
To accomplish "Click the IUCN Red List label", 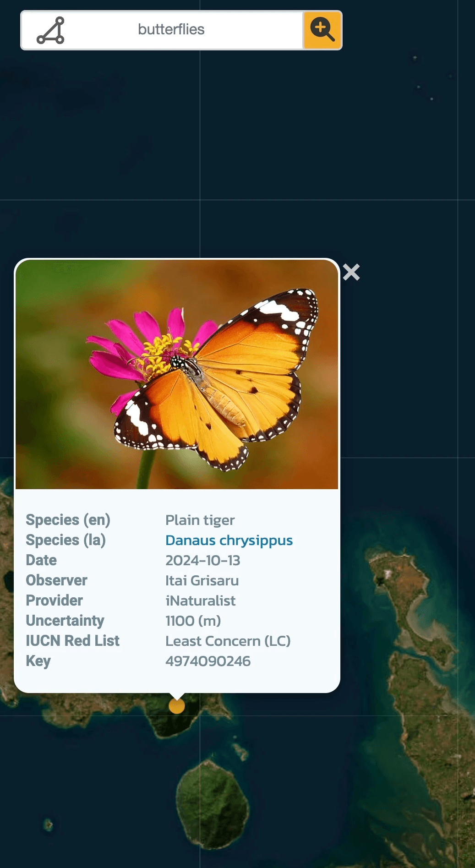I will (72, 641).
